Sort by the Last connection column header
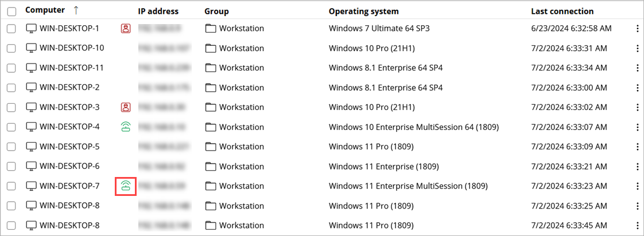The image size is (644, 236). tap(562, 11)
